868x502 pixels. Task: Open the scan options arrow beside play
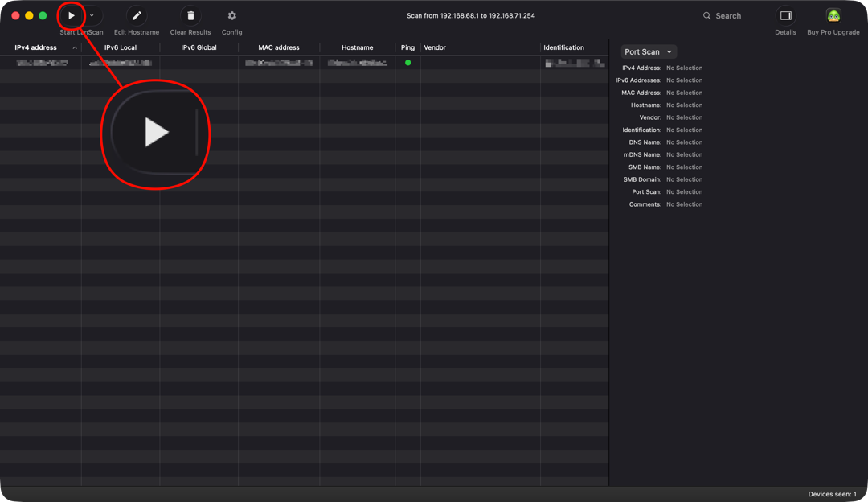(92, 15)
